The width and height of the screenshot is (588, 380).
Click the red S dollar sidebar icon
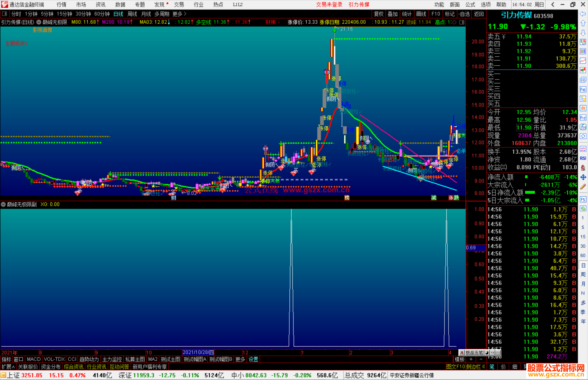(x=583, y=168)
